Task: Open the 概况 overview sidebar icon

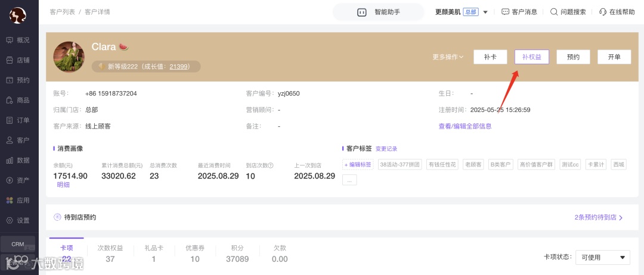Action: (x=10, y=40)
